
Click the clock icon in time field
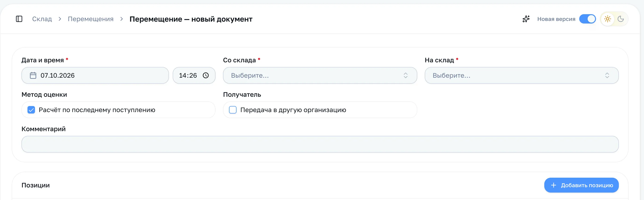tap(206, 75)
